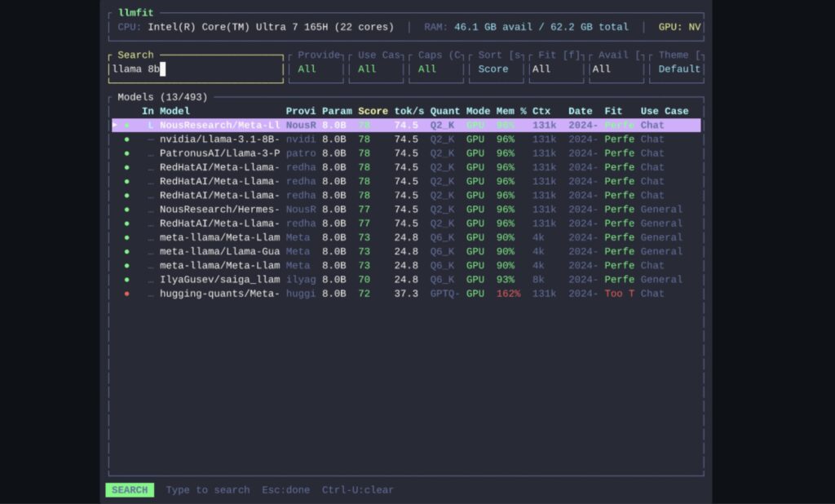Click the green dot for NousResearch/Hermes row
Viewport: 835px width, 504px height.
click(126, 210)
